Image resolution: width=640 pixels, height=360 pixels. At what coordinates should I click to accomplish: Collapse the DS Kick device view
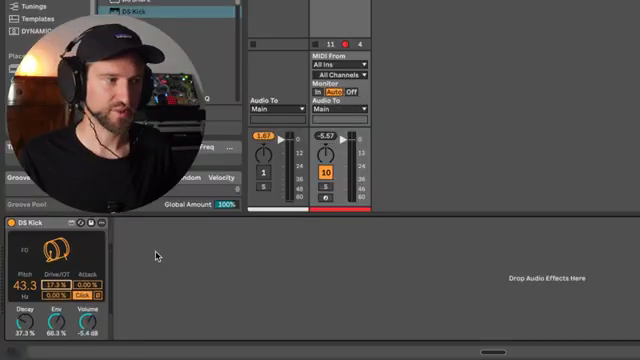click(71, 223)
